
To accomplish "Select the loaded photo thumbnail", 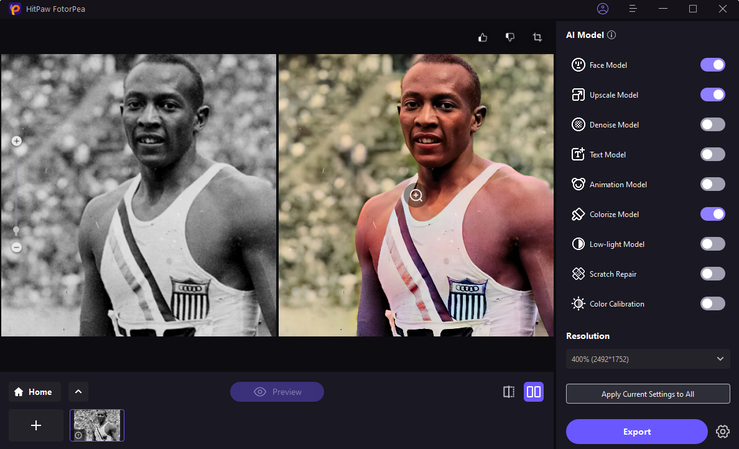I will [x=97, y=425].
